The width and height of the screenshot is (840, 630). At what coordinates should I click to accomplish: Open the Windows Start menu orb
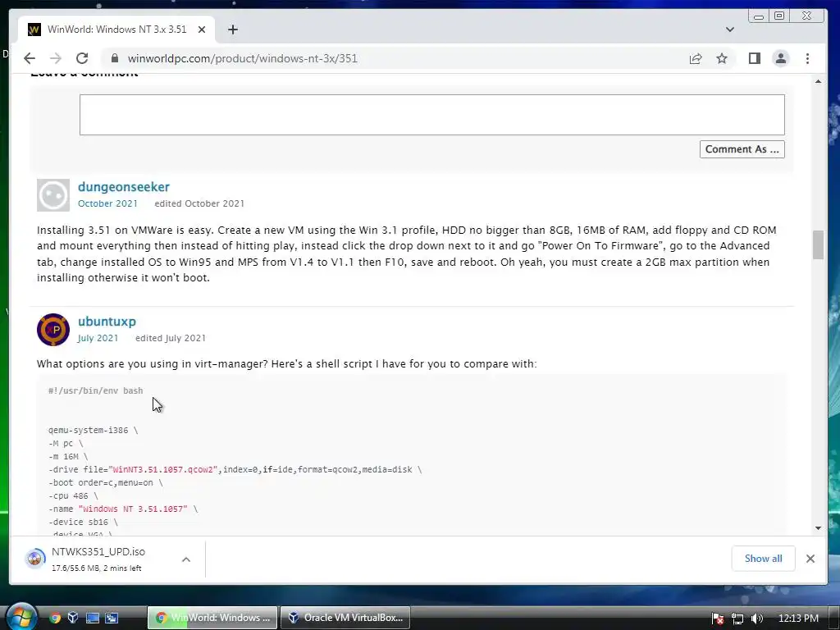(21, 617)
